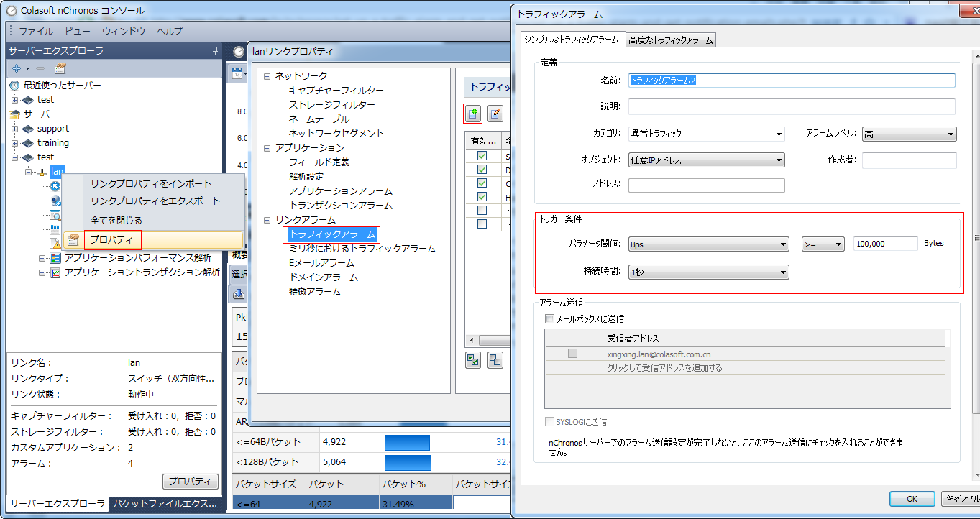Click the add server plus icon

(x=17, y=68)
